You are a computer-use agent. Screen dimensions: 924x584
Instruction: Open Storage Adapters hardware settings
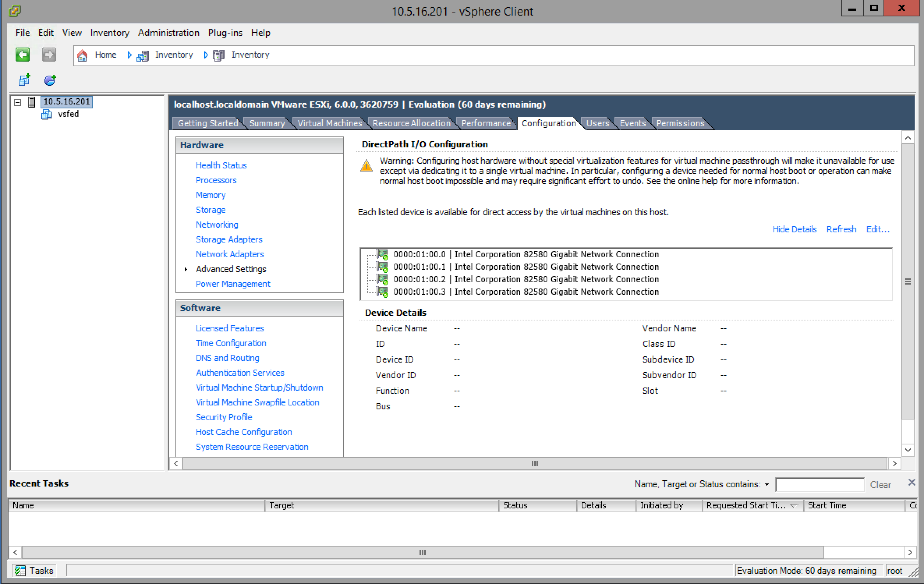[229, 239]
